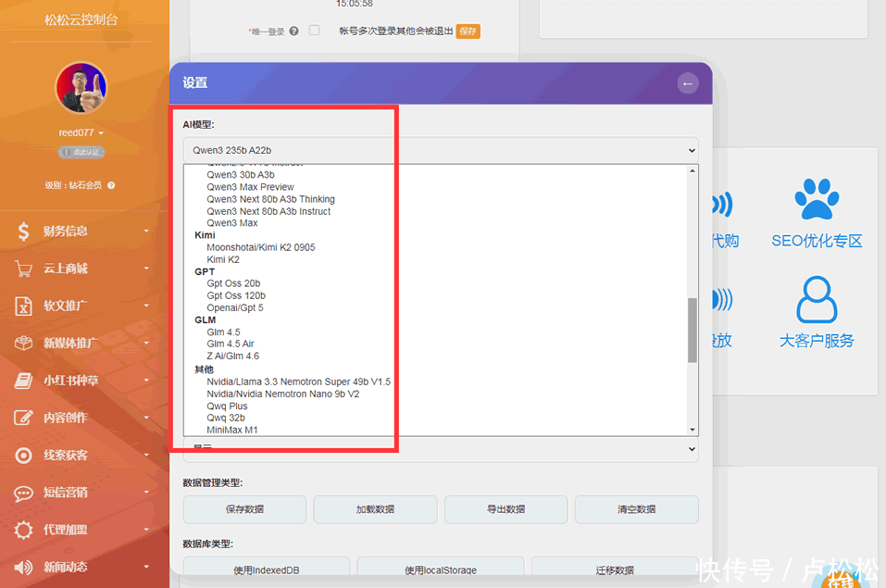Screen dimensions: 886x588
Task: Click the model list scrollbar thumb
Action: [x=693, y=331]
